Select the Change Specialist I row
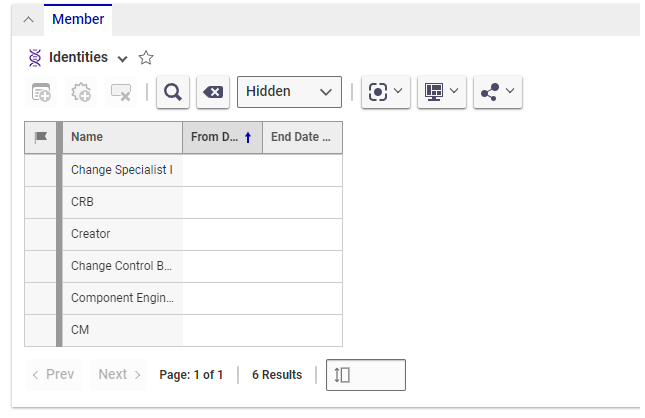 tap(183, 170)
